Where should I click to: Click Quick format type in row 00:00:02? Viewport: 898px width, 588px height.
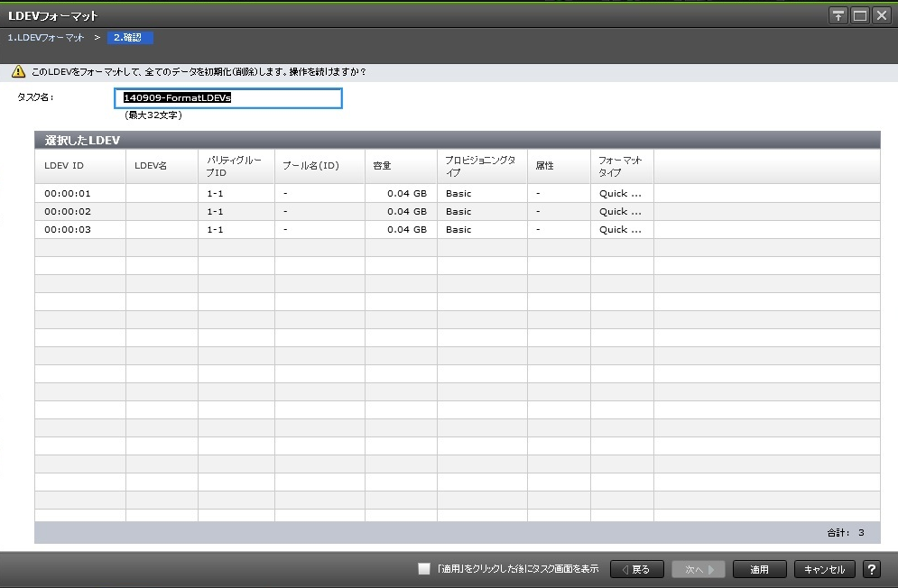coord(620,211)
